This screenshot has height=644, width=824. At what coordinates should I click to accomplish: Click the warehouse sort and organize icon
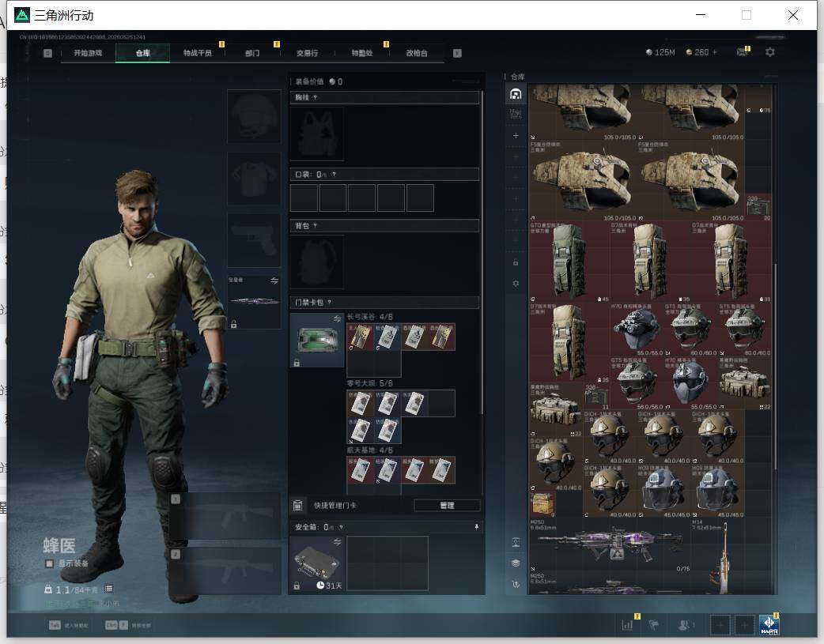tap(516, 543)
